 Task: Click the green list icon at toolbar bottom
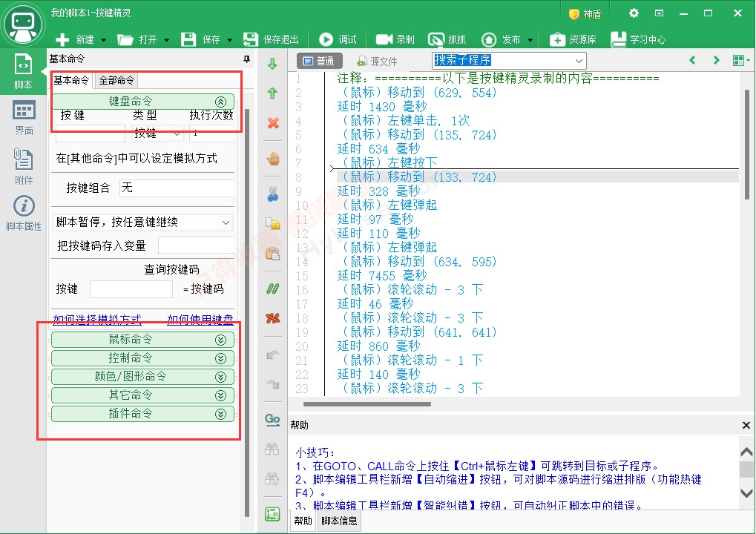(x=272, y=514)
